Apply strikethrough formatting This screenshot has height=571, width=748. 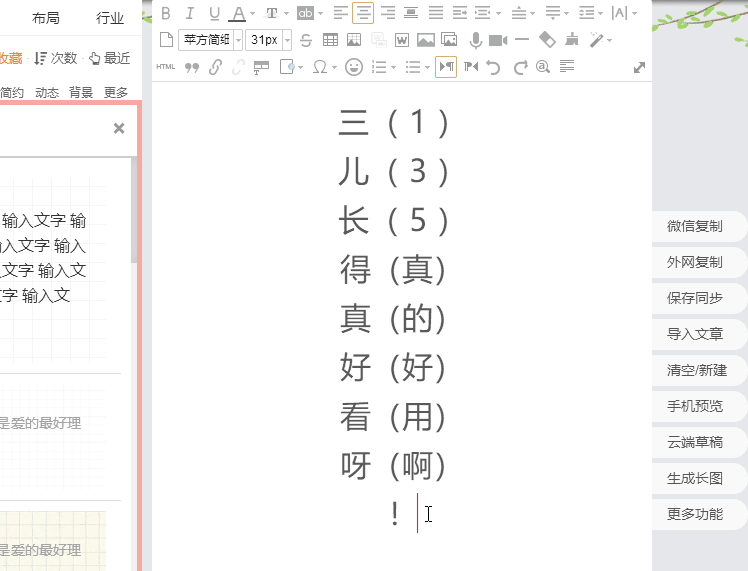306,40
